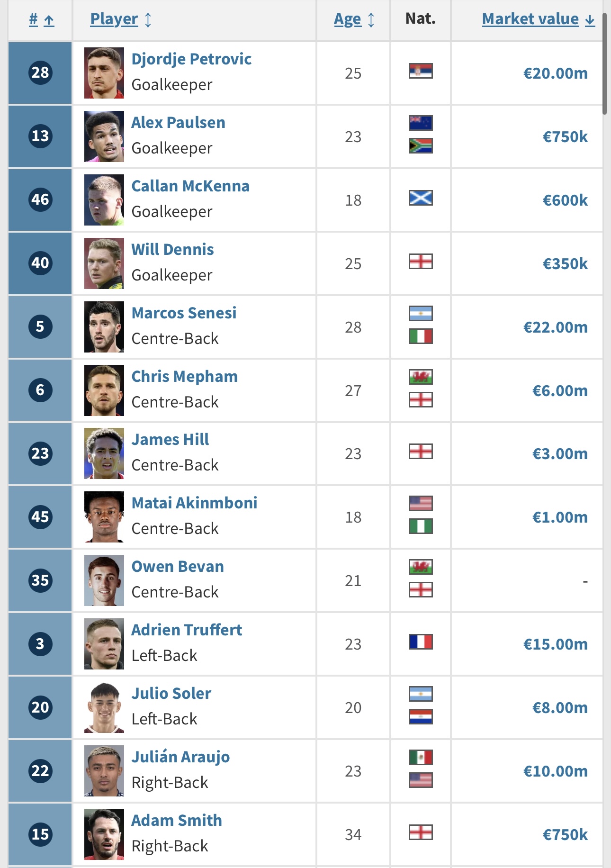The image size is (611, 868).
Task: Click the vertical scrollbar on the right
Action: pos(604,64)
